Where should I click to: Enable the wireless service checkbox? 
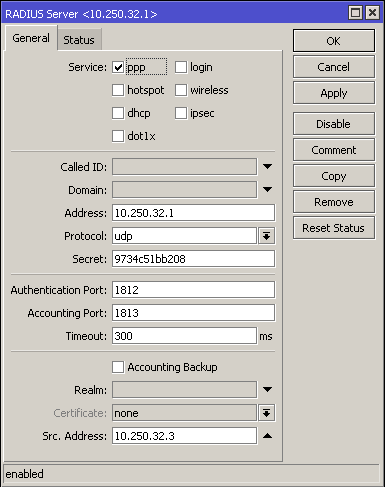[181, 90]
